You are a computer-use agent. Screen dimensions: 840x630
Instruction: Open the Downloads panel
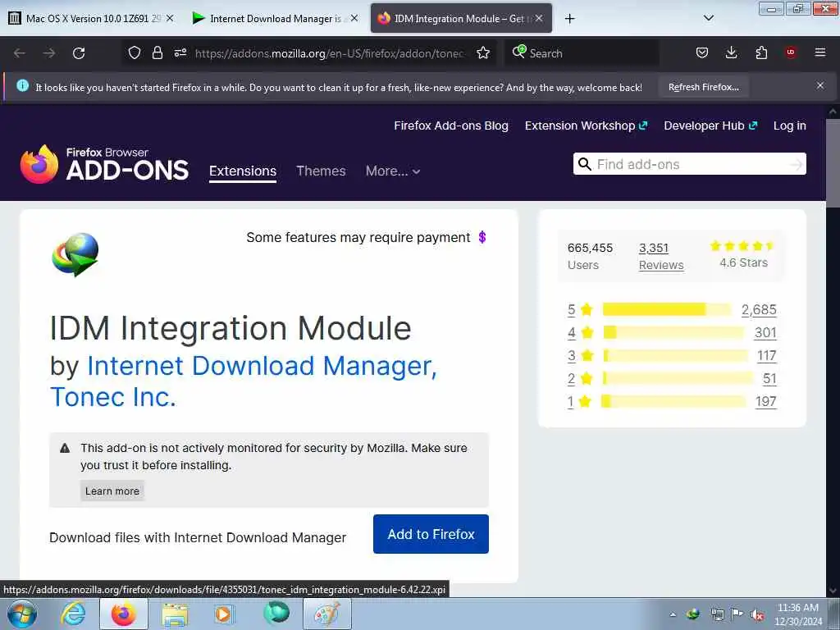[731, 52]
